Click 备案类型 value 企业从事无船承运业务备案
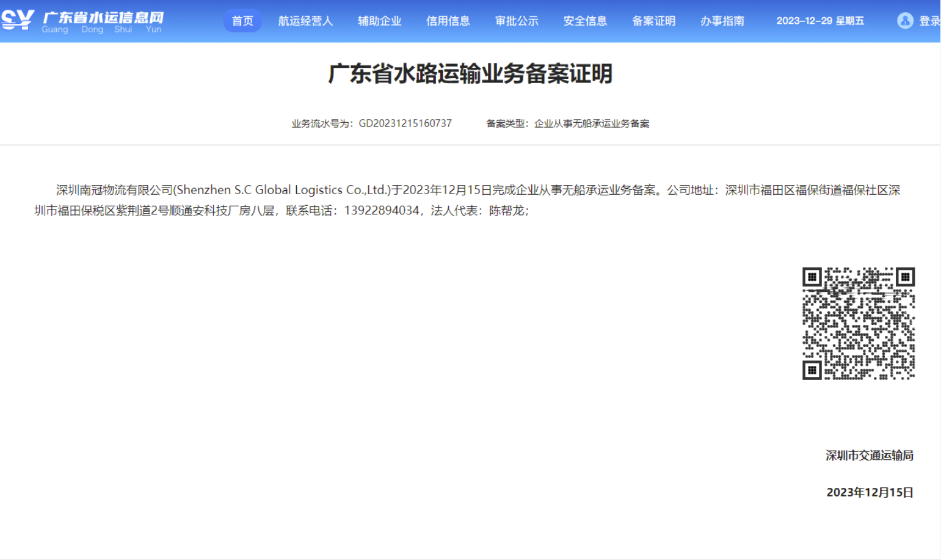Image resolution: width=941 pixels, height=560 pixels. click(592, 123)
